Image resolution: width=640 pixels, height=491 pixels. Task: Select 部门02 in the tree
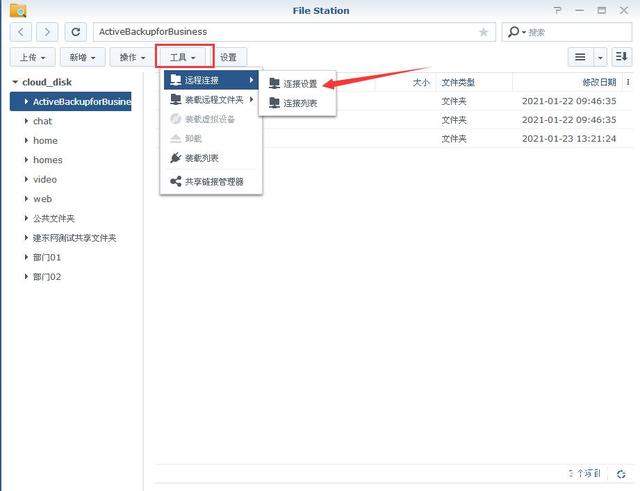(47, 277)
